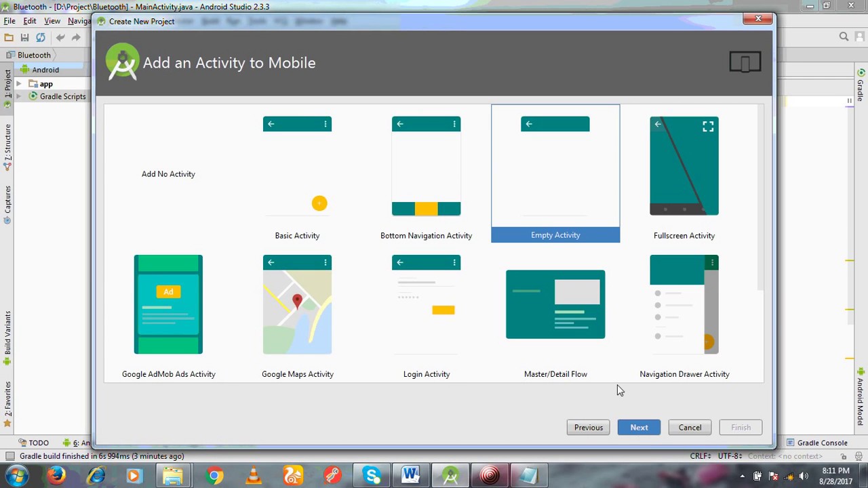This screenshot has height=488, width=868.
Task: Launch Firefox from the taskbar
Action: click(57, 476)
